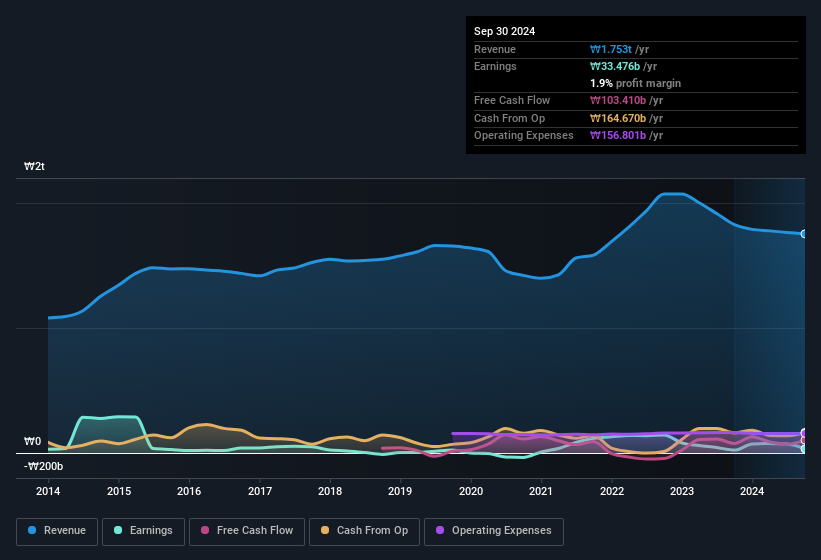
Task: Toggle the Free Cash Flow legend button
Action: [247, 532]
